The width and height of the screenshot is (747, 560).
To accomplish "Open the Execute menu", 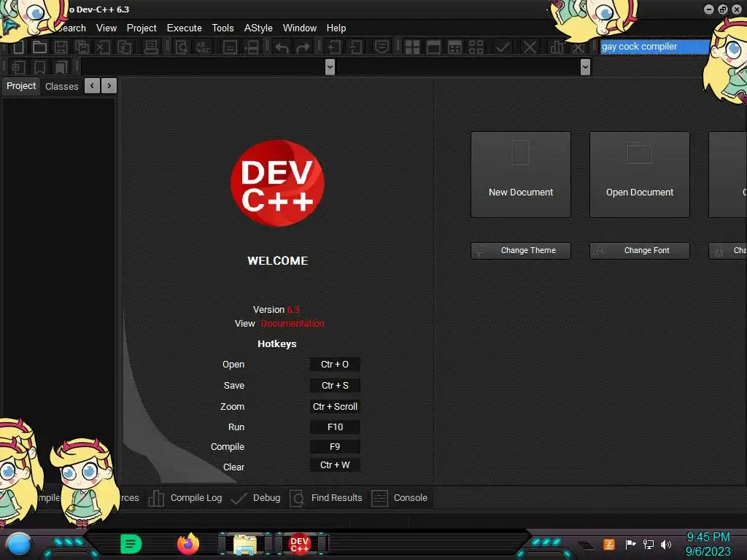I will 185,28.
